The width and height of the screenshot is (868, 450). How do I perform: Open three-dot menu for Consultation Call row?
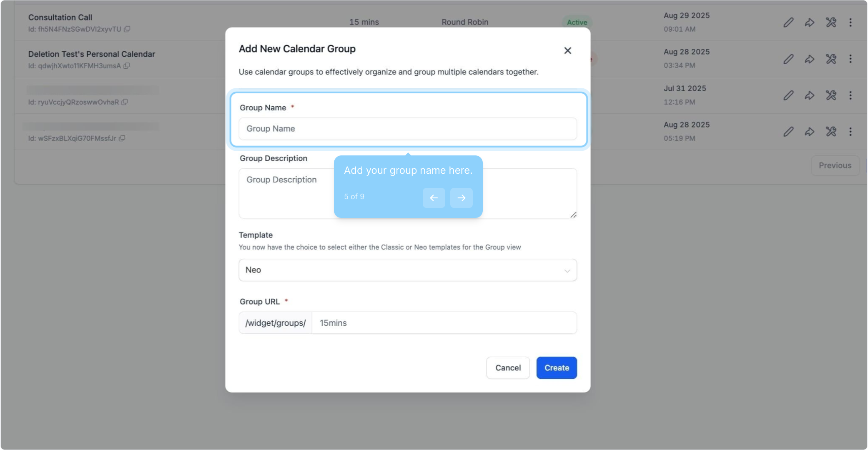tap(850, 22)
